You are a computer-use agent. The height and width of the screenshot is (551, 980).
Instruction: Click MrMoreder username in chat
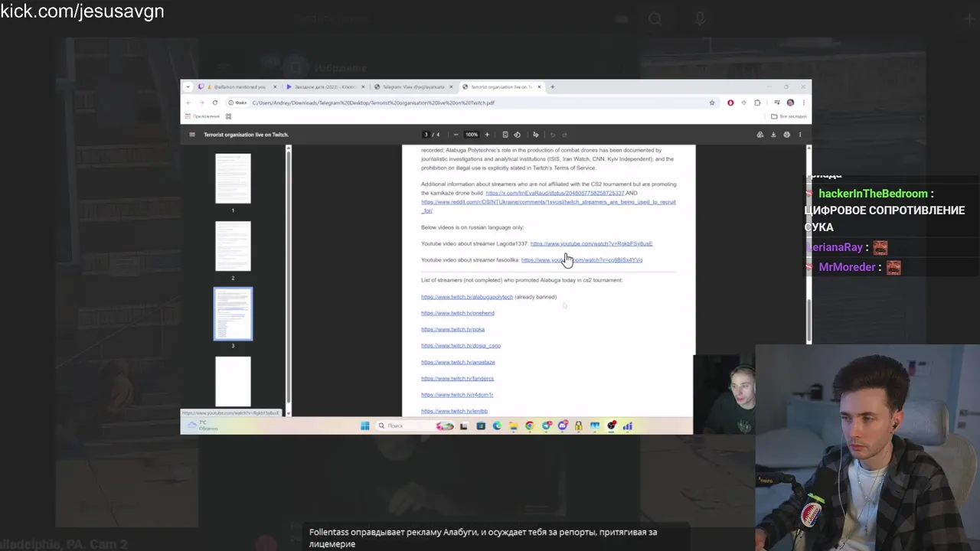847,267
